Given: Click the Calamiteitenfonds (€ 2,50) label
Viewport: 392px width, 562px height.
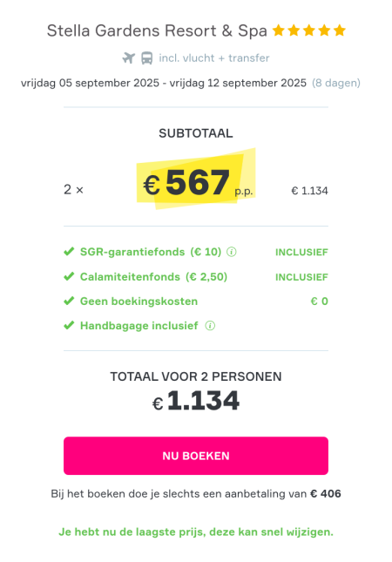Looking at the screenshot, I should tap(153, 277).
